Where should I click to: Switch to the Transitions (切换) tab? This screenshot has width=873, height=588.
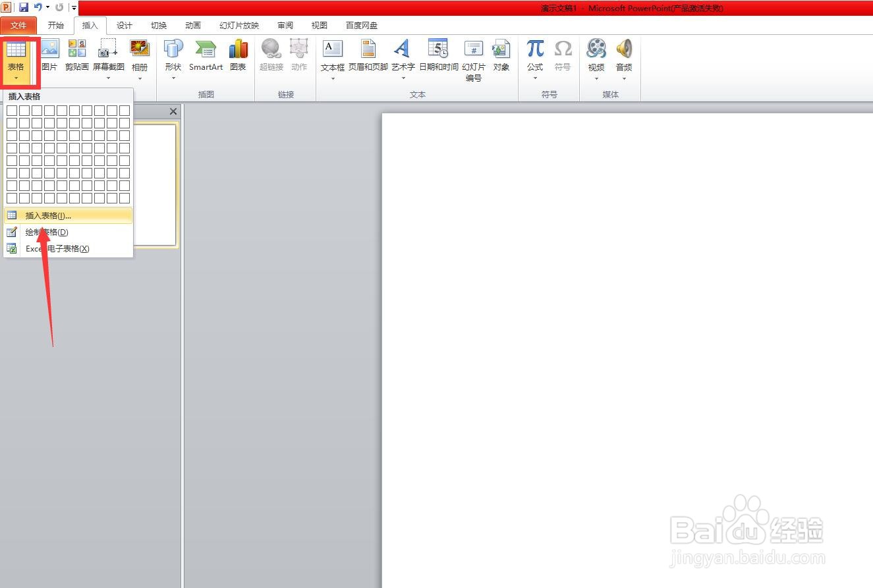159,26
